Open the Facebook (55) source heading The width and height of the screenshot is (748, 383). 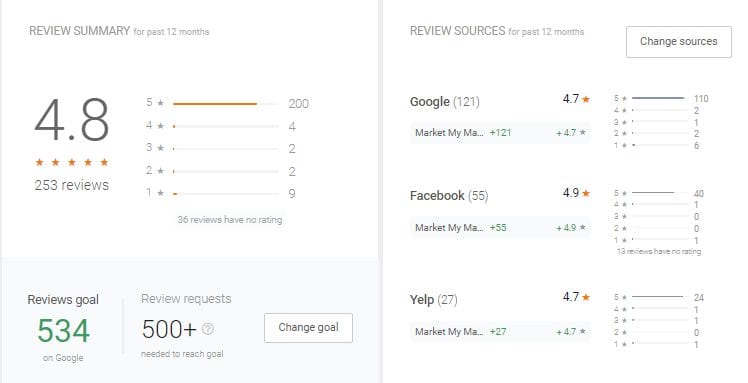(x=449, y=196)
